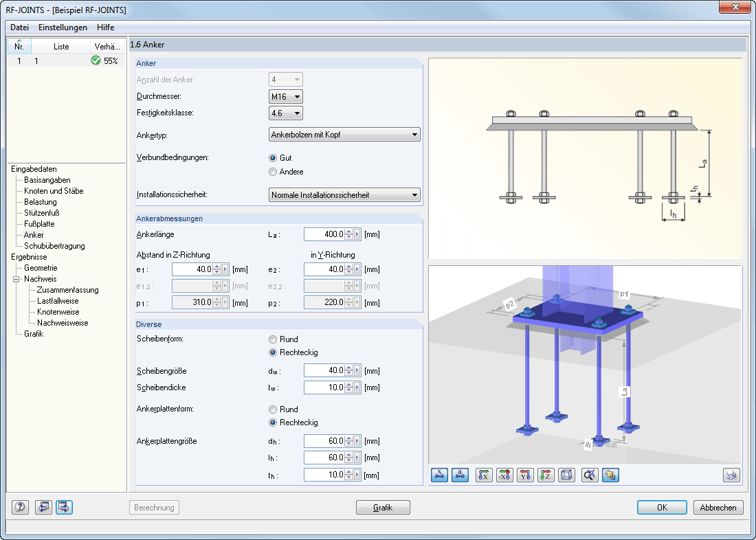The width and height of the screenshot is (756, 540).
Task: Click the Ankerlänge La input field
Action: pos(324,234)
